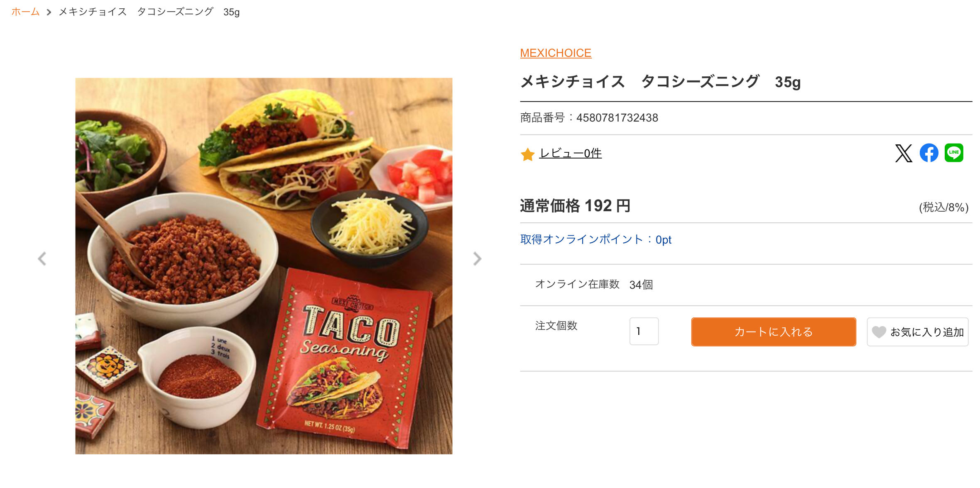Focus the 注文個数 quantity field
Image resolution: width=980 pixels, height=488 pixels.
tap(644, 331)
